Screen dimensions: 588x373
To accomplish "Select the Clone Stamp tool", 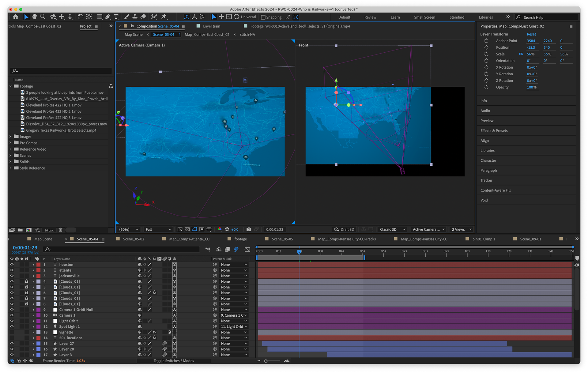I will tap(135, 17).
